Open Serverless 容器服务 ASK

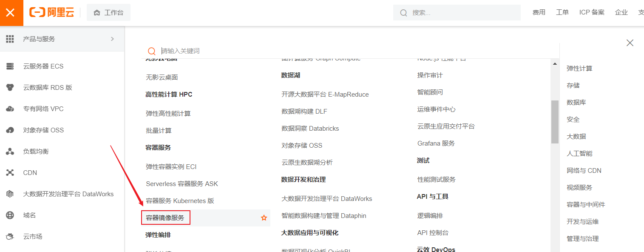182,184
